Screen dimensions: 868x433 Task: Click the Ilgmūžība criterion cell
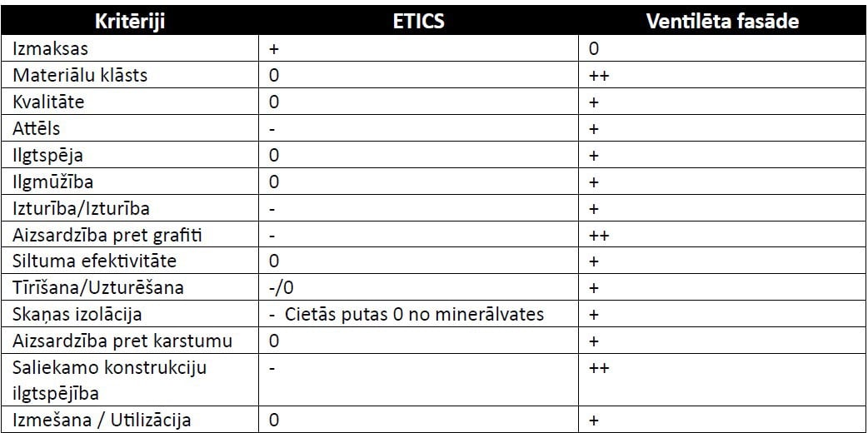point(52,182)
